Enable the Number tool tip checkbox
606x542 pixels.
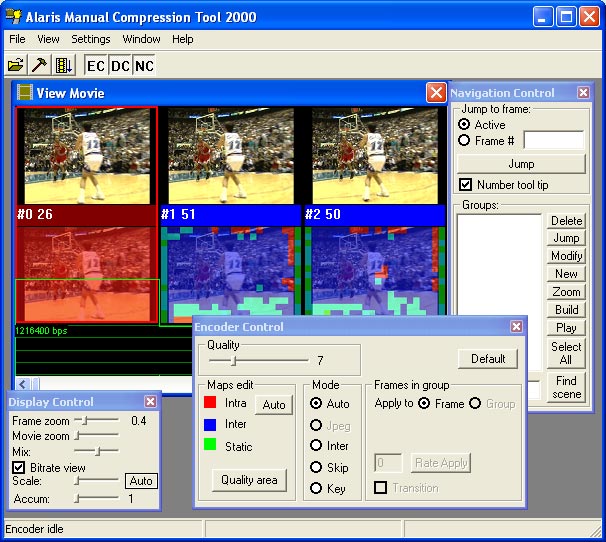pyautogui.click(x=465, y=185)
